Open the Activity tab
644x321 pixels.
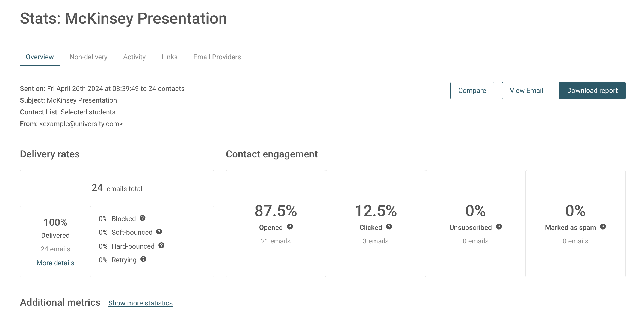coord(134,57)
